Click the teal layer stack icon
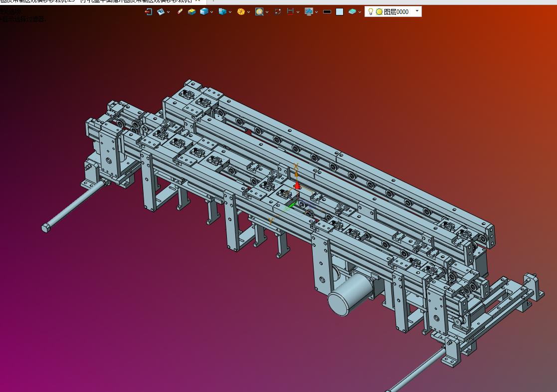557x392 pixels. click(x=352, y=12)
